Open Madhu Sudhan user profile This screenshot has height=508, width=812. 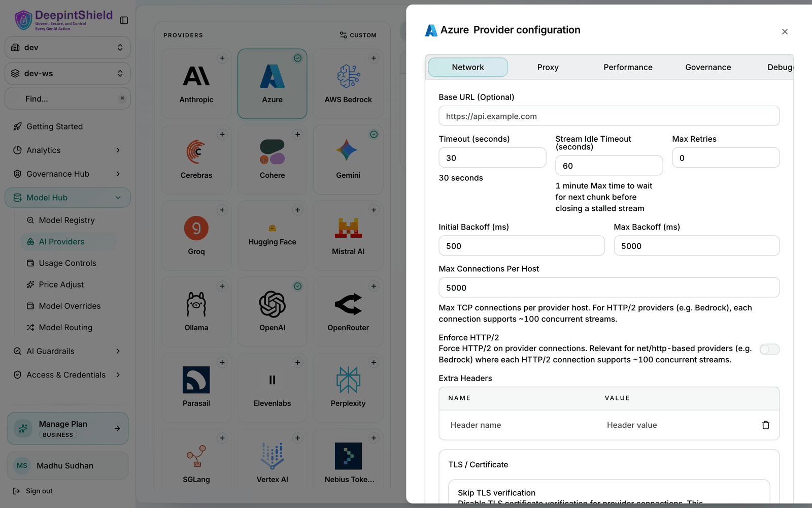pos(67,466)
